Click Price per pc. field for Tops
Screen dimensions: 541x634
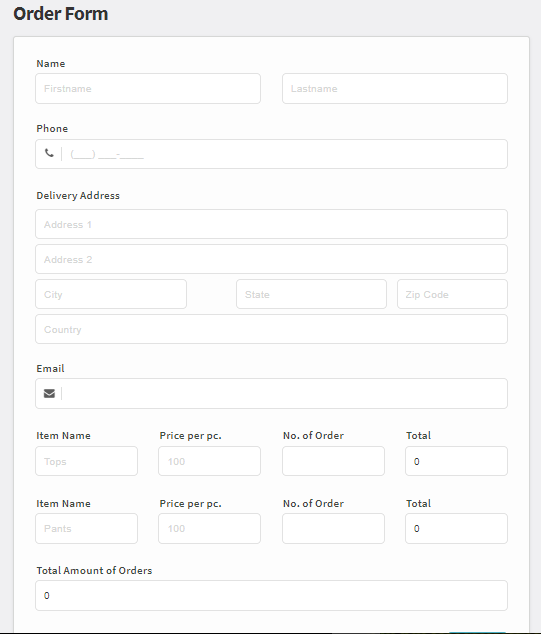[x=209, y=461]
